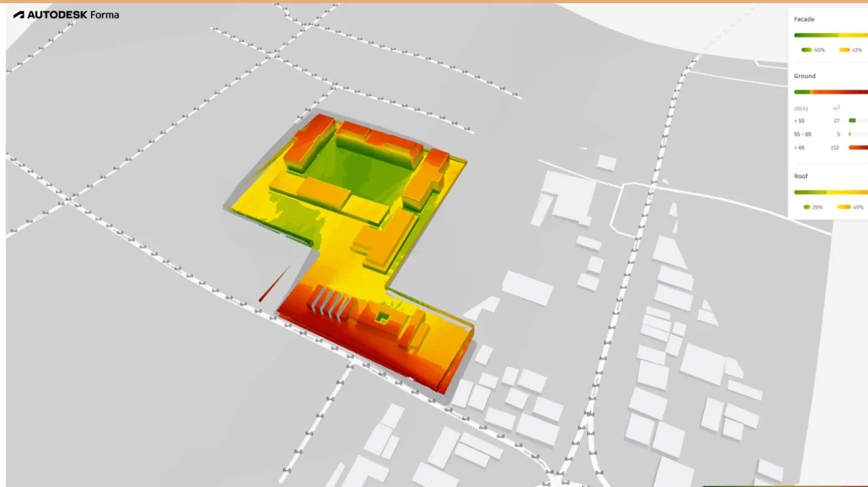This screenshot has width=868, height=487.
Task: Select the "55 - 65" noise range label
Action: point(802,134)
